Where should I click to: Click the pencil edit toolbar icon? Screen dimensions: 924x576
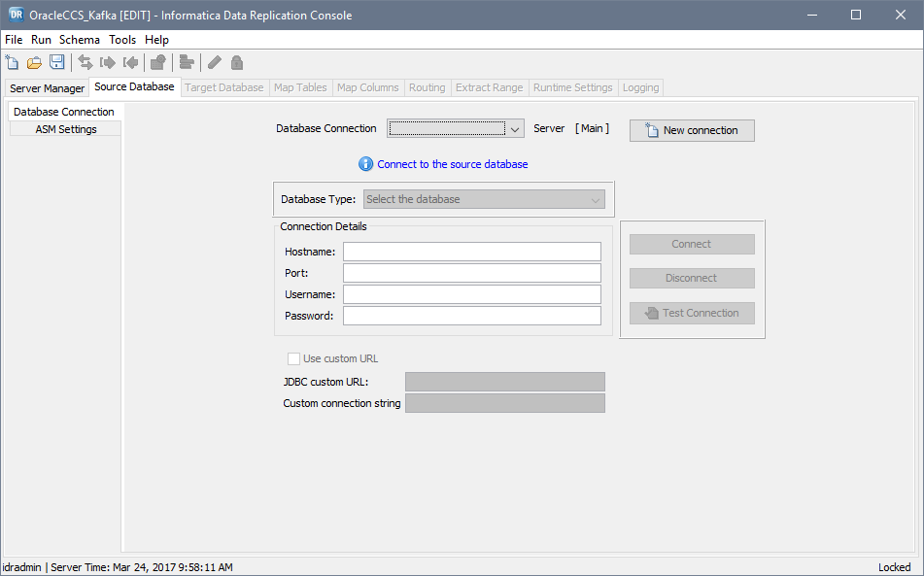click(x=214, y=62)
